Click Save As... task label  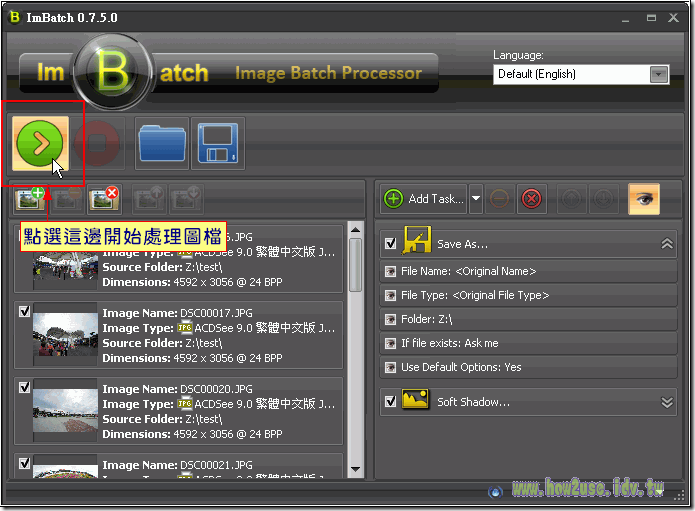tap(462, 244)
